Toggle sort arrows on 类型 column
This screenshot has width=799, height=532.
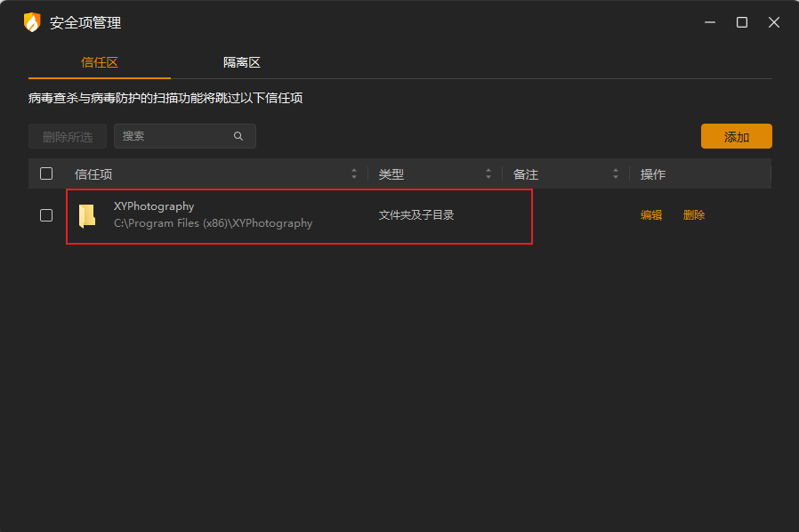(488, 174)
